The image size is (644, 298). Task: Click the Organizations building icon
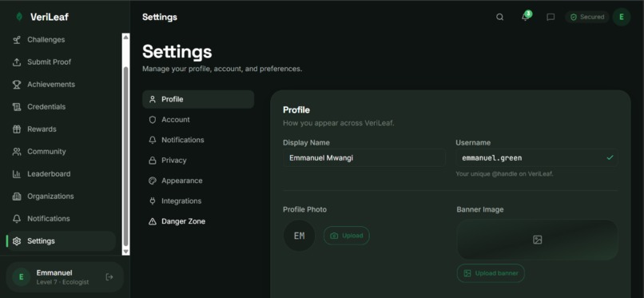pos(17,197)
